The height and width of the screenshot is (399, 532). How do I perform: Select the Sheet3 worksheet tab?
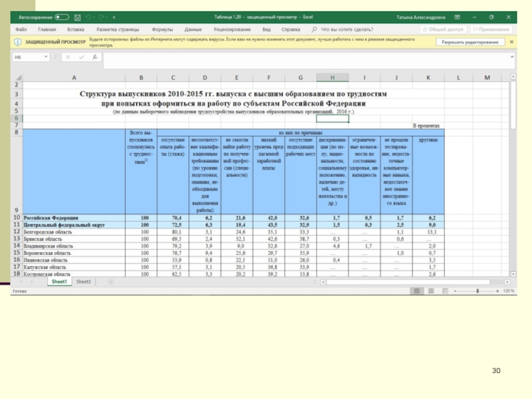tap(83, 282)
